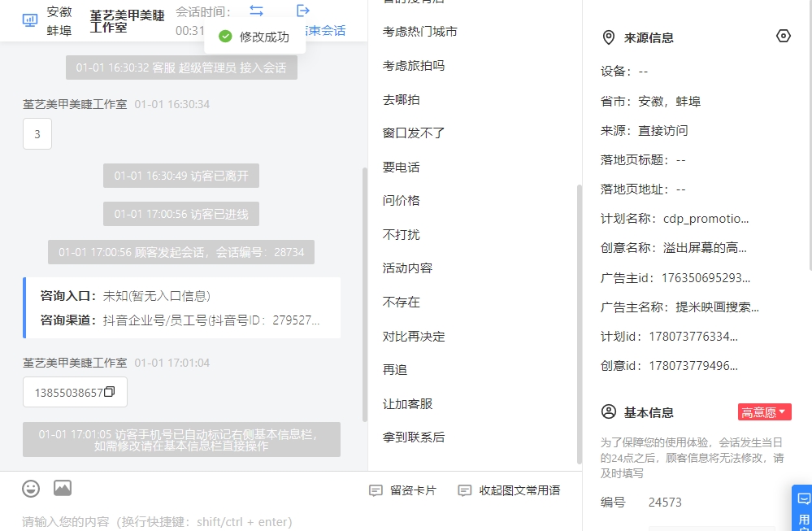
Task: Click the 修改成功 toast message
Action: pyautogui.click(x=254, y=37)
